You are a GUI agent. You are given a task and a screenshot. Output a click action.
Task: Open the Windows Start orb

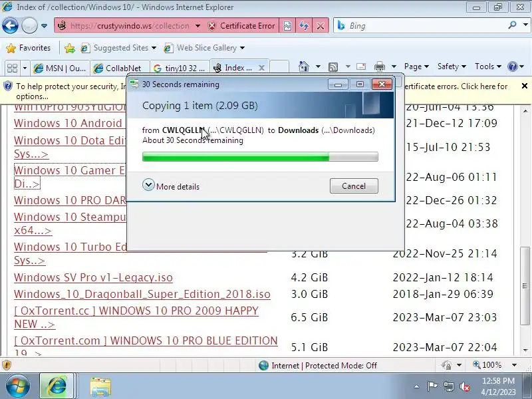(18, 386)
